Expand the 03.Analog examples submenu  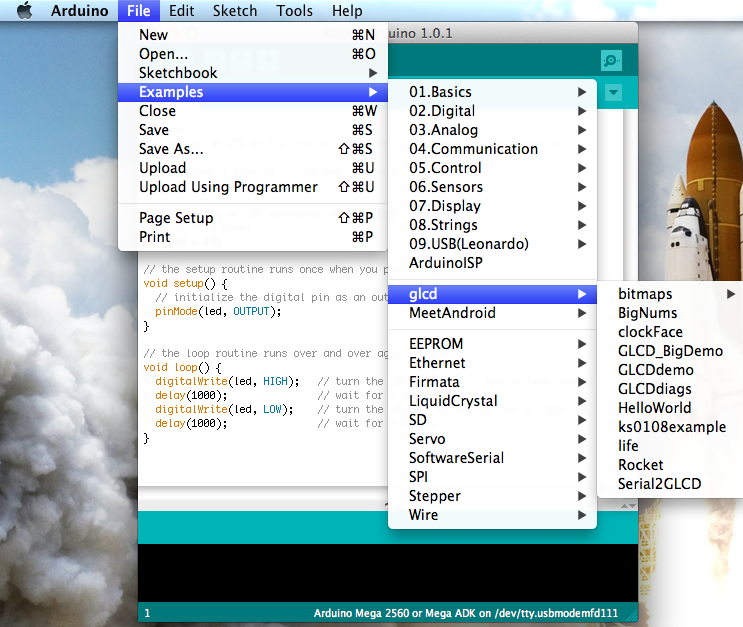coord(492,130)
